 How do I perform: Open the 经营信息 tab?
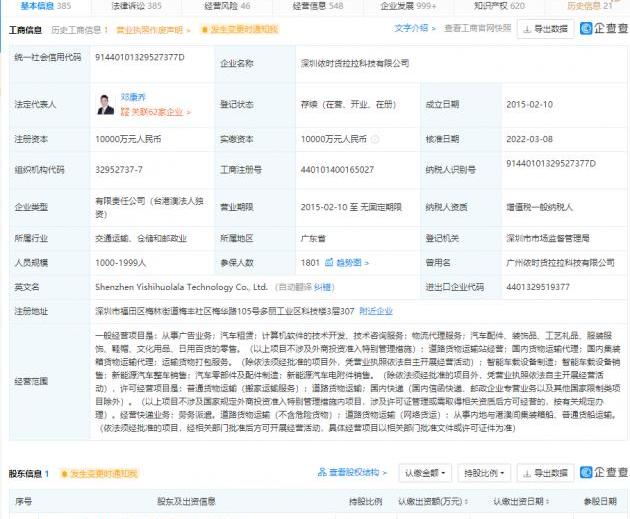[318, 6]
